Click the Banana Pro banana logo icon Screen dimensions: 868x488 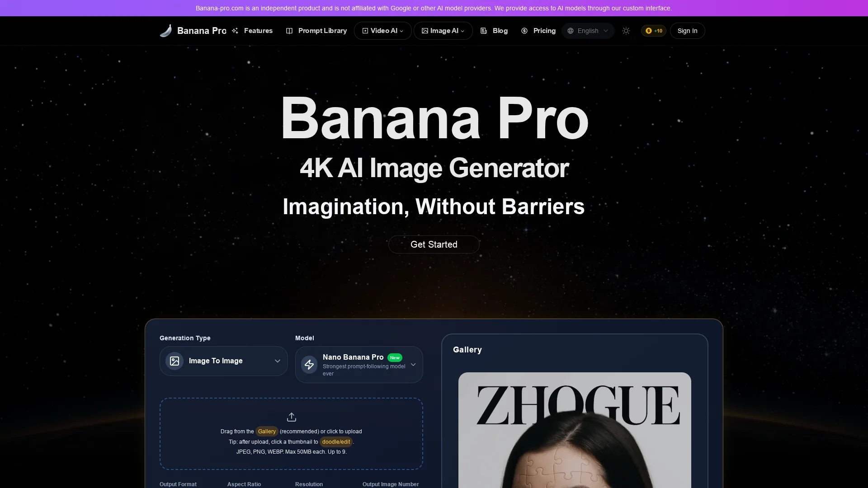click(166, 31)
